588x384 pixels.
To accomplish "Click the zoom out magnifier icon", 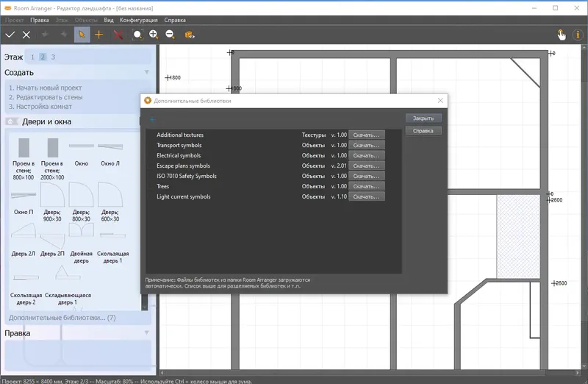I will pos(171,35).
